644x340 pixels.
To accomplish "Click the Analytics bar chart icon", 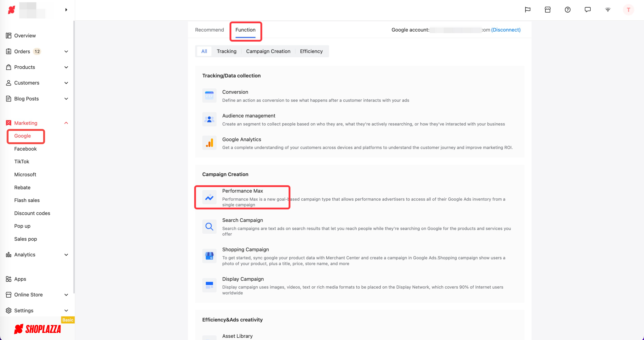I will pyautogui.click(x=9, y=254).
